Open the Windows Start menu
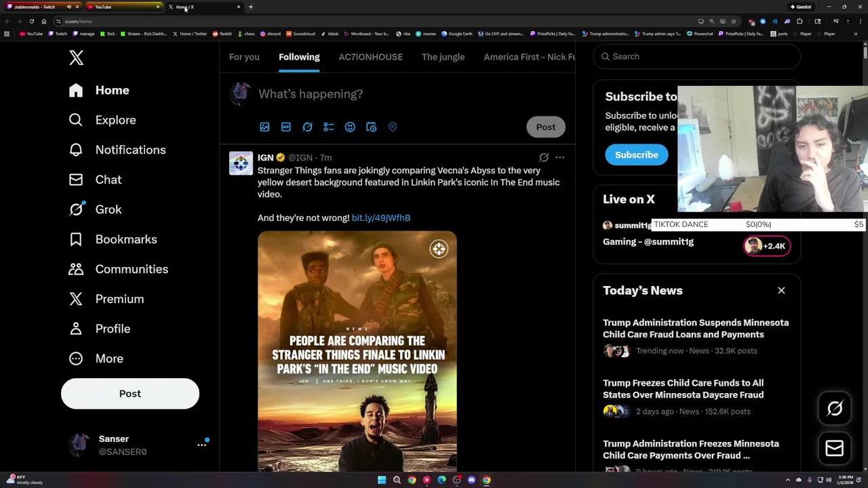This screenshot has width=868, height=488. coord(382,480)
